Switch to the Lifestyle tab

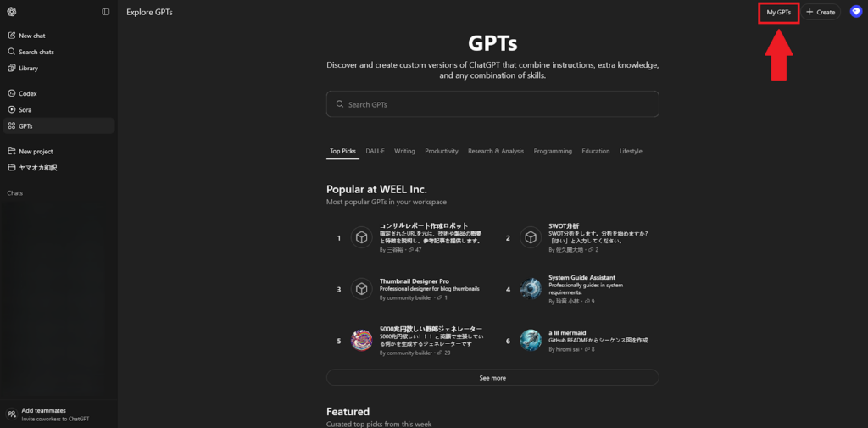(631, 151)
